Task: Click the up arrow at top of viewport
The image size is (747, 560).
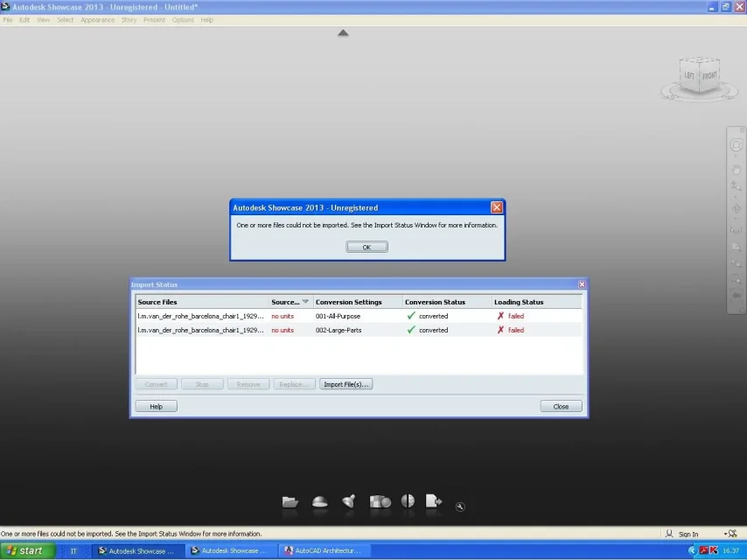Action: [343, 33]
